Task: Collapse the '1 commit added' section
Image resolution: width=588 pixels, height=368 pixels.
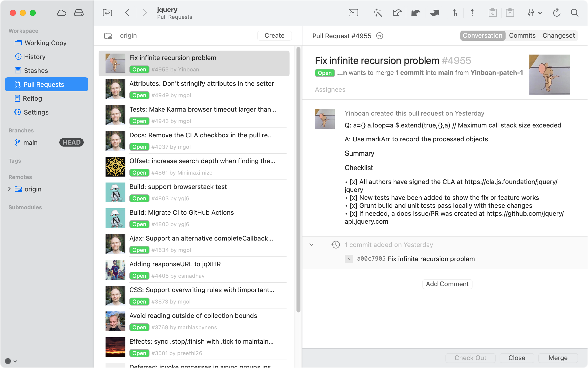Action: coord(311,245)
